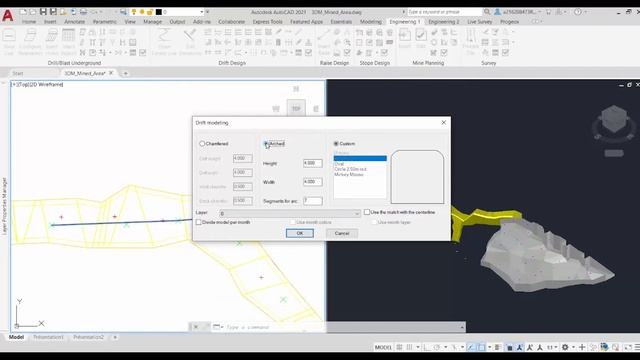Open the Manage ribbon tab
640x360 pixels.
(153, 22)
